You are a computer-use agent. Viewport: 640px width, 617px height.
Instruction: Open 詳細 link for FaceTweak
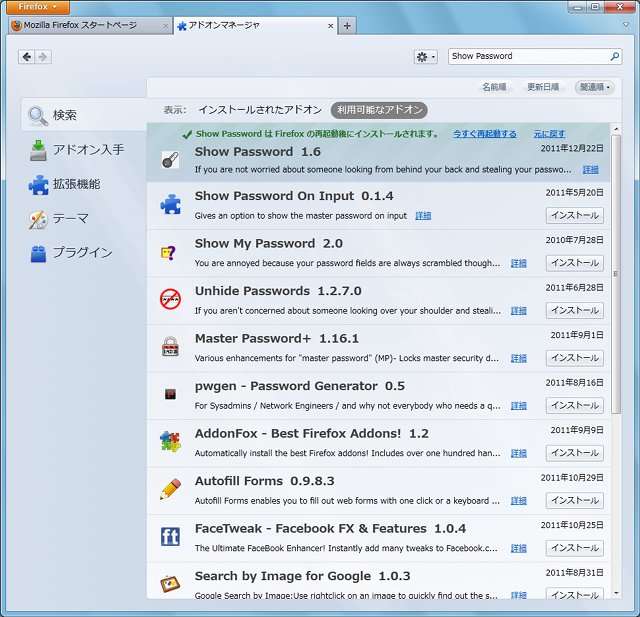[x=518, y=548]
